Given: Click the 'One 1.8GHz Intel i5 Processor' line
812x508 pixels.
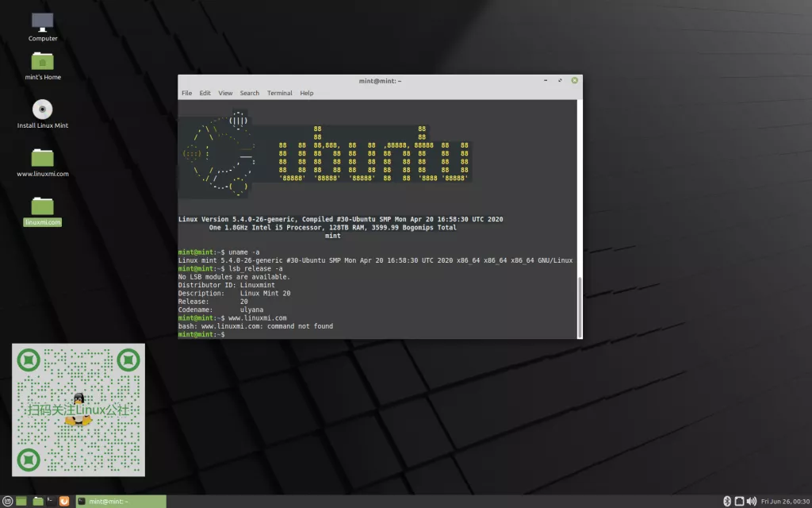Looking at the screenshot, I should tap(332, 228).
